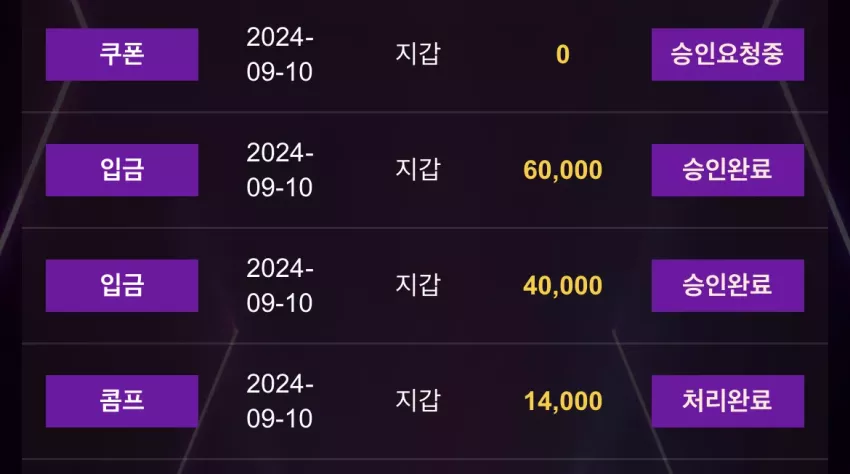Select the 승인요청중 status button
The width and height of the screenshot is (850, 474).
[727, 54]
